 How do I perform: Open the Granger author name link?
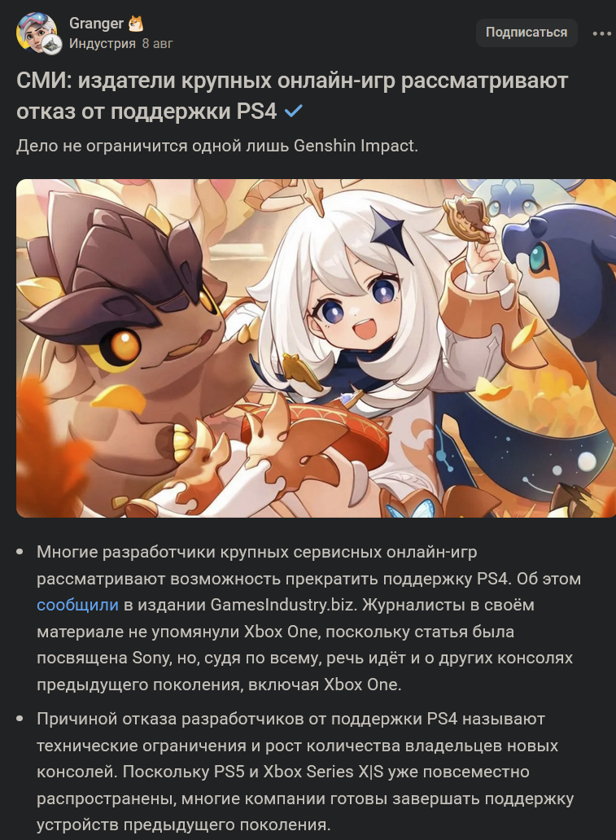coord(96,24)
